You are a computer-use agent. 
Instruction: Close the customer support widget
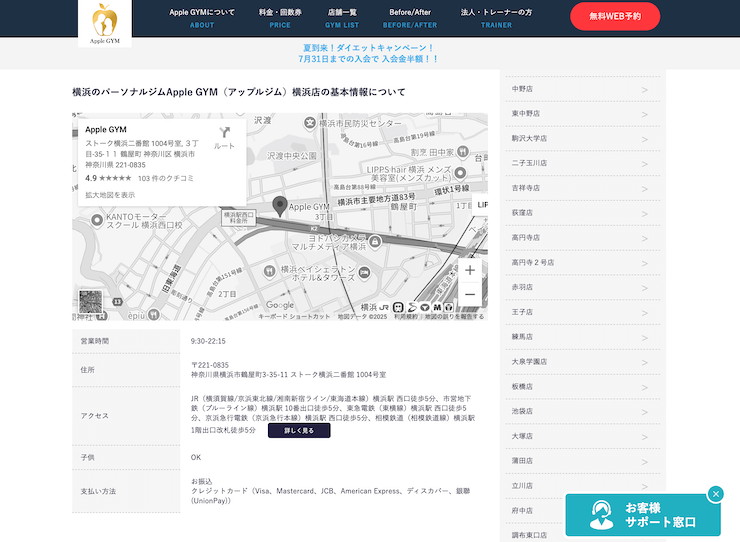pyautogui.click(x=715, y=494)
